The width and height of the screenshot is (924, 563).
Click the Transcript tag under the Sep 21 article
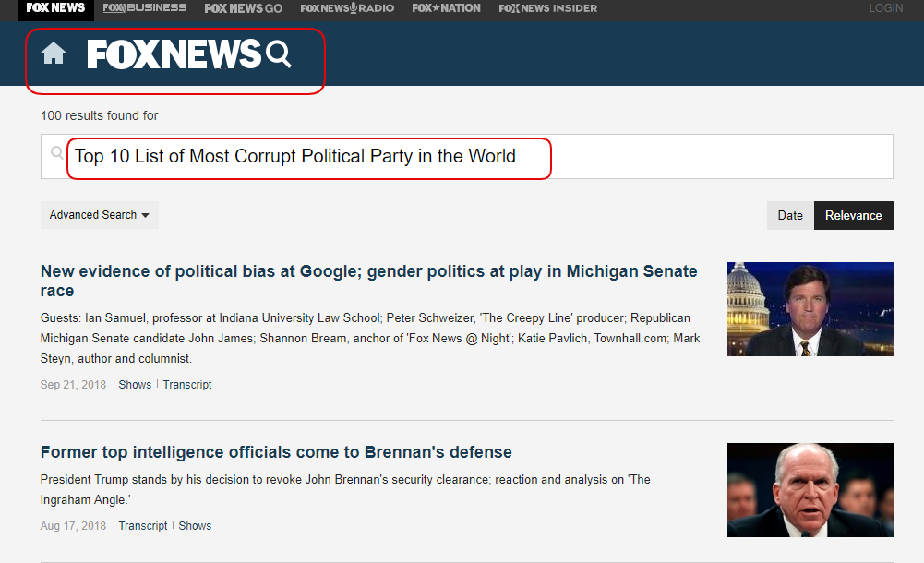click(x=187, y=385)
